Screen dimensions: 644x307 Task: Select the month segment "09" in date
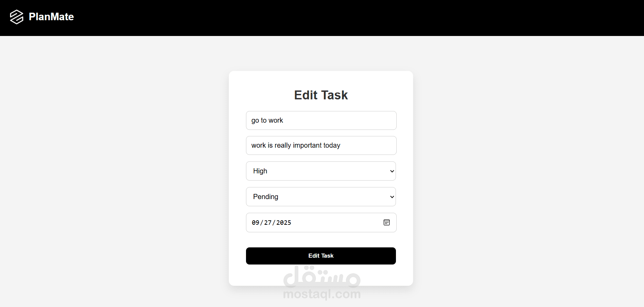point(256,223)
